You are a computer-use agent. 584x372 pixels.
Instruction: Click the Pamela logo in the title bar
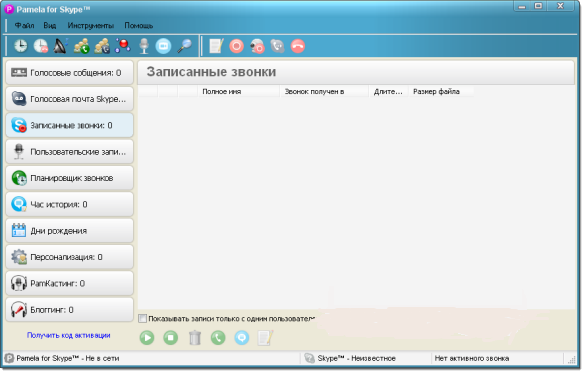point(9,9)
